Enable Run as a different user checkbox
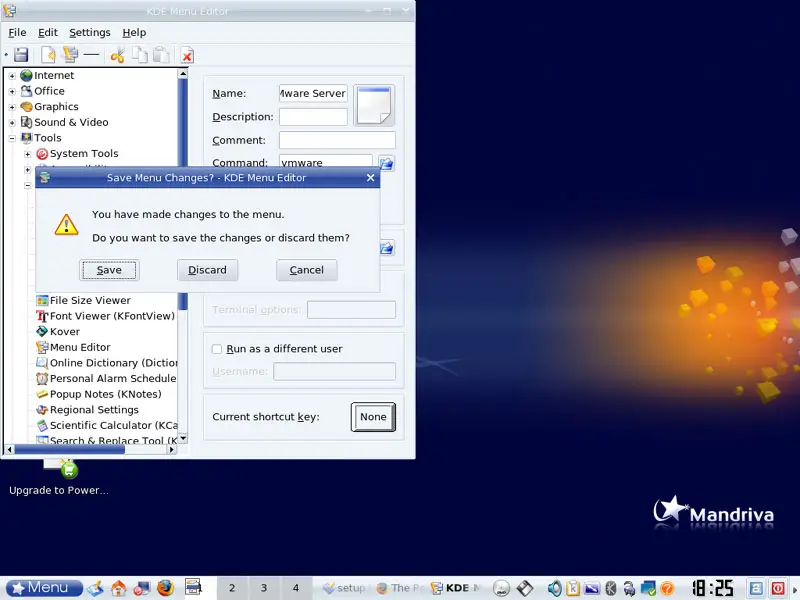This screenshot has width=800, height=600. (x=217, y=349)
